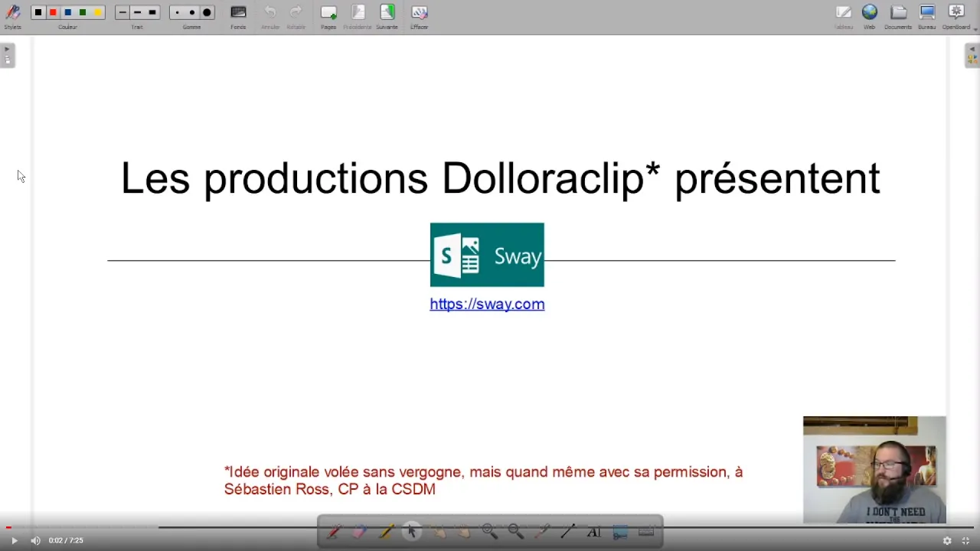Select the yellow pen color
Screen dimensions: 980x551
pyautogui.click(x=97, y=12)
